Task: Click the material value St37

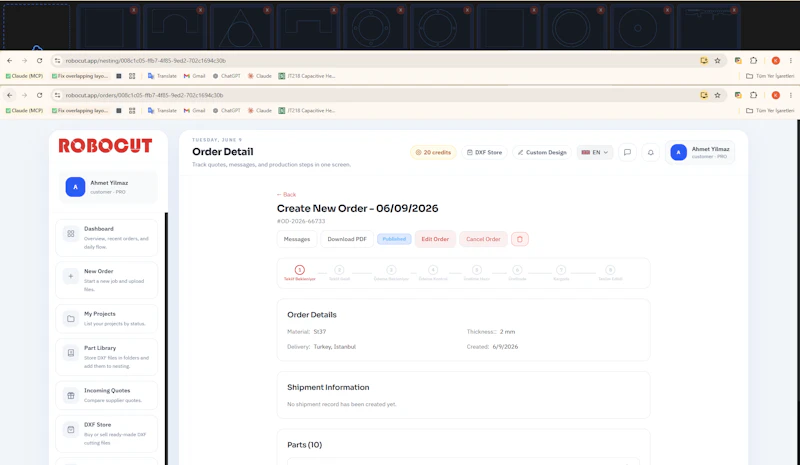Action: 320,332
